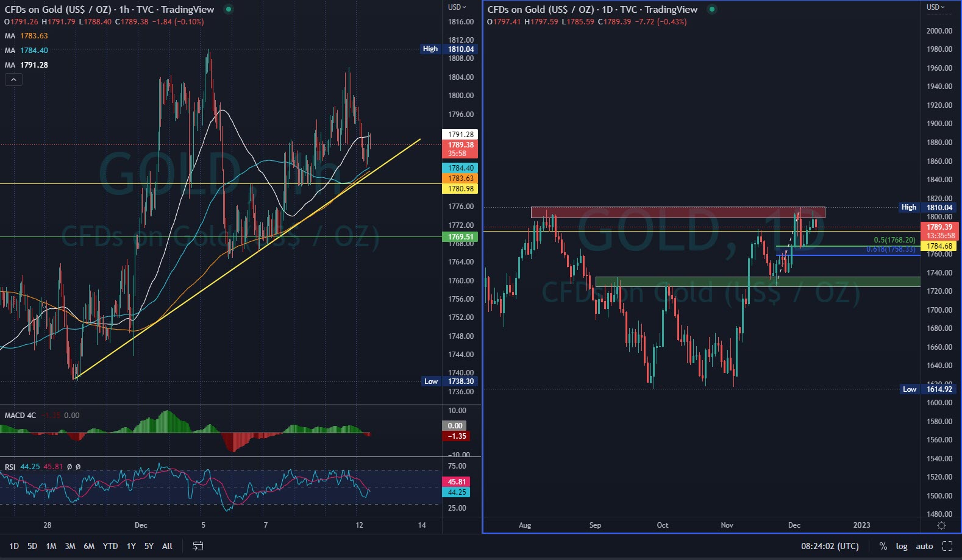962x560 pixels.
Task: Select the cyan MA 1784.40 indicator legend
Action: (26, 51)
